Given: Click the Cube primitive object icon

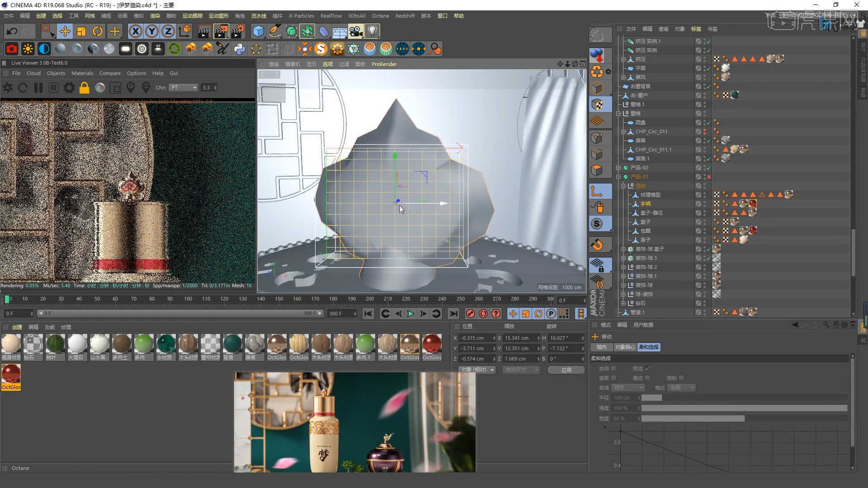Looking at the screenshot, I should click(x=258, y=31).
